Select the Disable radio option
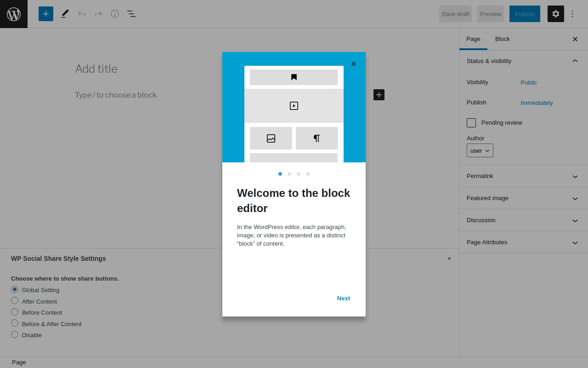The width and height of the screenshot is (588, 368). click(15, 334)
